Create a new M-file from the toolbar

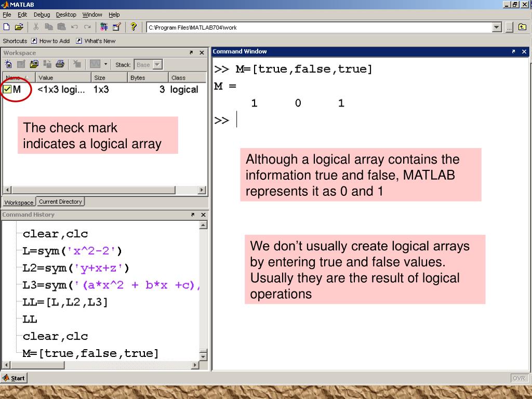coord(6,27)
